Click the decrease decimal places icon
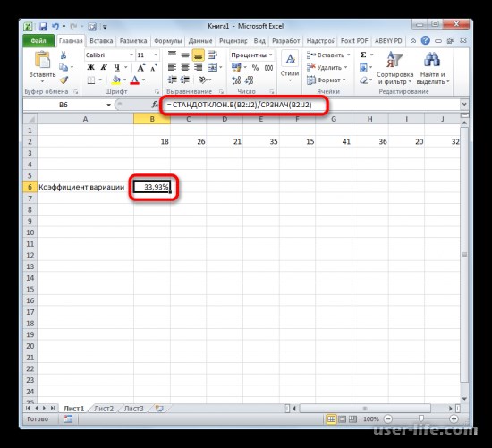The width and height of the screenshot is (492, 448). click(x=250, y=80)
